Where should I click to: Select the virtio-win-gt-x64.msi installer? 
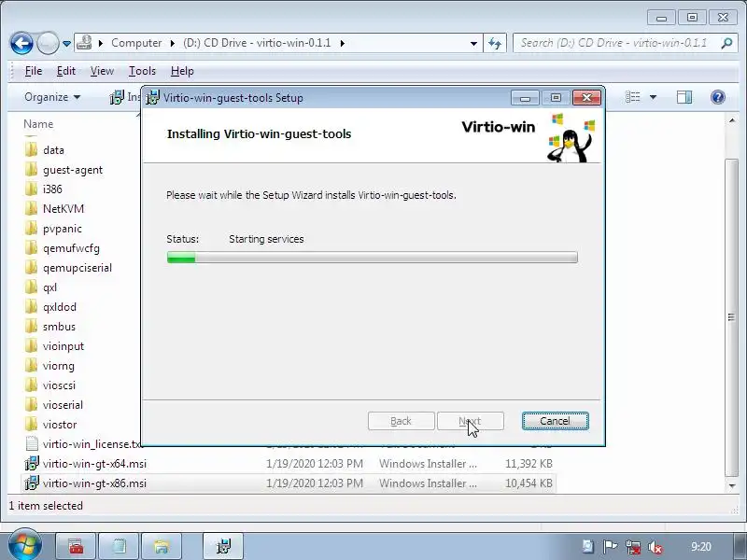[x=94, y=463]
